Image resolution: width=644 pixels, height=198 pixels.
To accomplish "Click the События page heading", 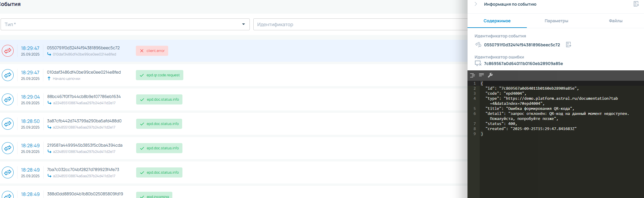I will tap(10, 4).
